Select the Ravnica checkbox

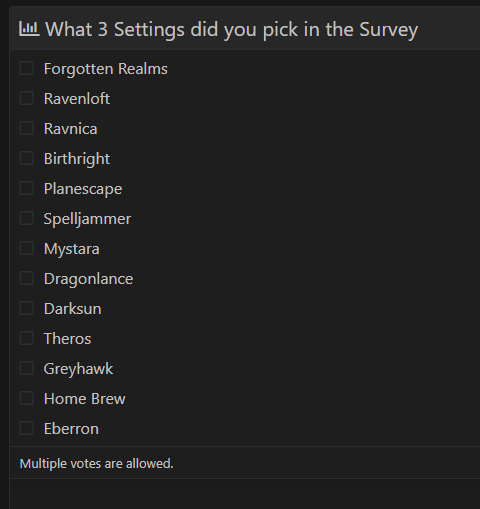(27, 128)
